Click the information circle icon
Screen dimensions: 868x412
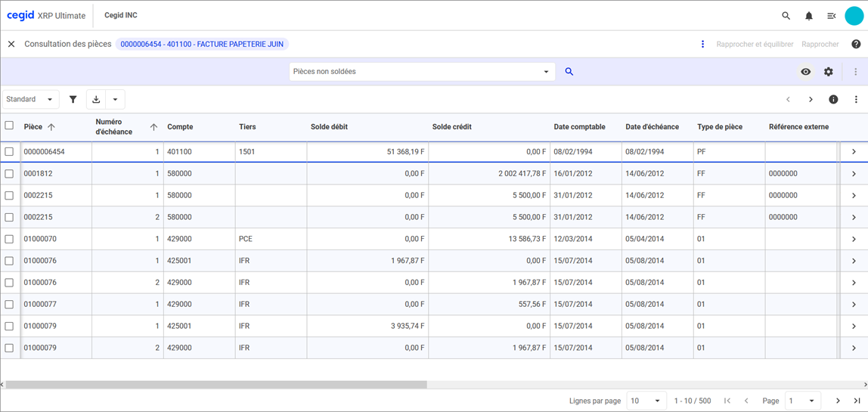pyautogui.click(x=833, y=100)
